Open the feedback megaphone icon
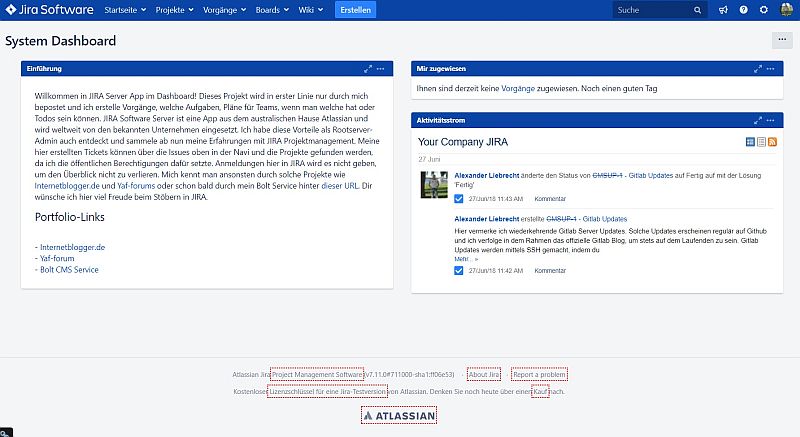Viewport: 800px width, 437px height. click(x=723, y=10)
